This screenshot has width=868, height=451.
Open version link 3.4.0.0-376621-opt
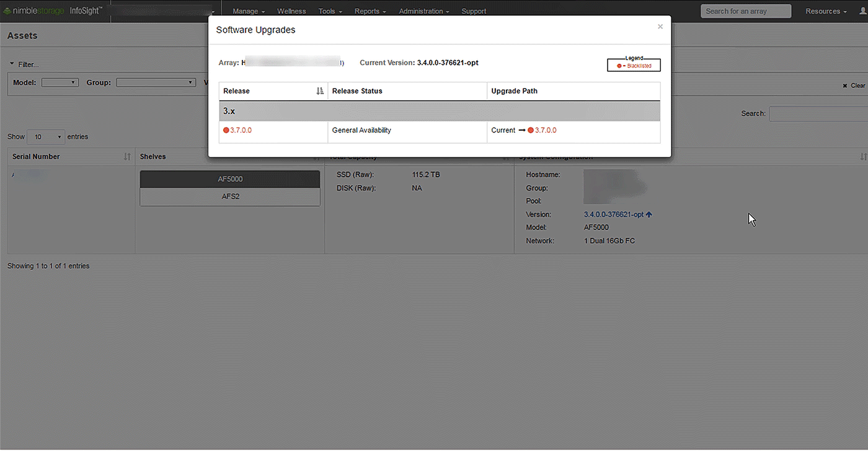pyautogui.click(x=614, y=214)
